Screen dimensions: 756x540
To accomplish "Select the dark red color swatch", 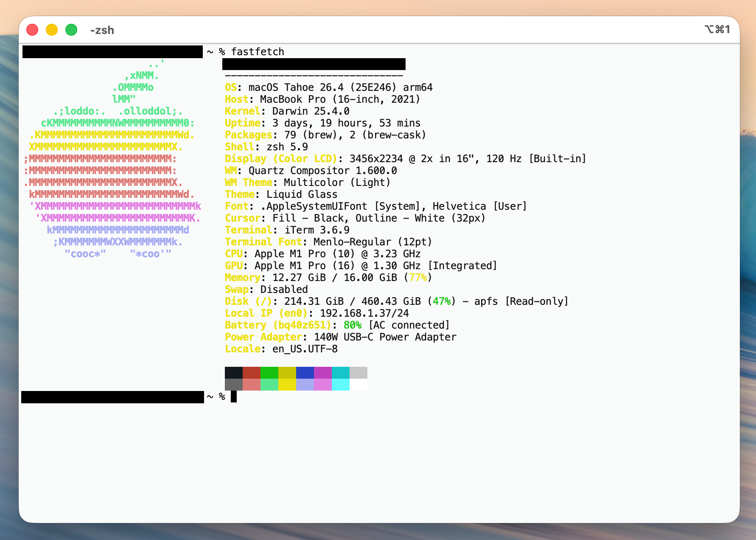I will pos(252,373).
